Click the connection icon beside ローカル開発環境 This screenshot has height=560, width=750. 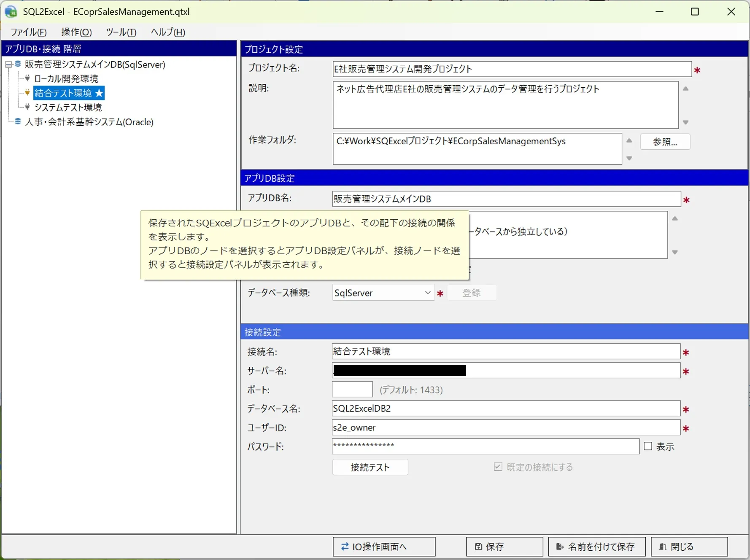27,78
